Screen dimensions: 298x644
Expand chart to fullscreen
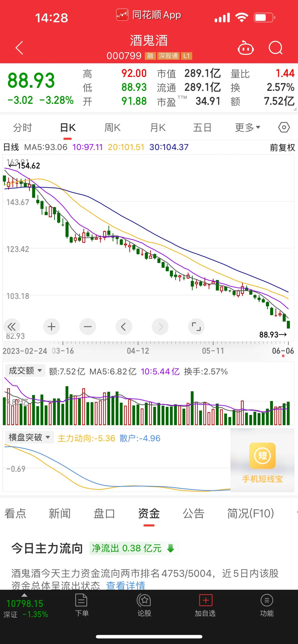coord(196,327)
